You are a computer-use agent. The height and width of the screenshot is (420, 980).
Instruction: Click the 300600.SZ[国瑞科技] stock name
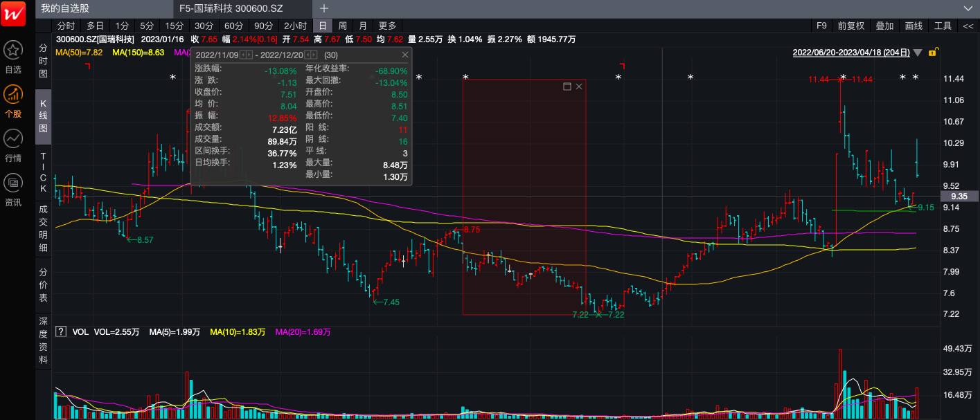pyautogui.click(x=95, y=39)
